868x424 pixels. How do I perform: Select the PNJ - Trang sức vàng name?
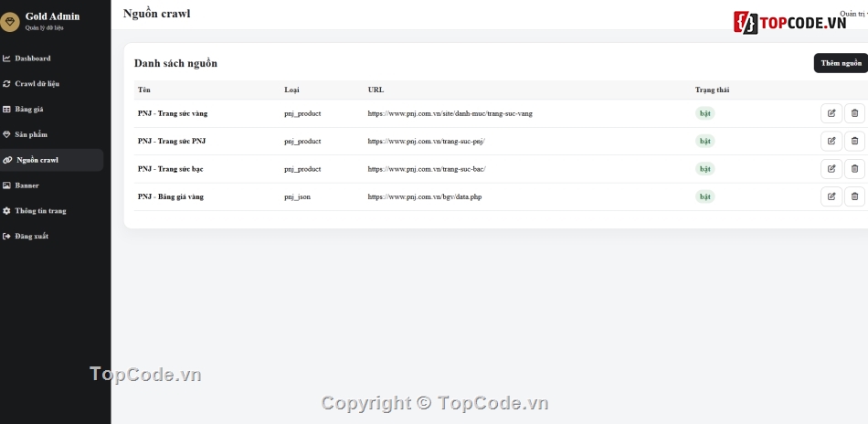tap(173, 113)
